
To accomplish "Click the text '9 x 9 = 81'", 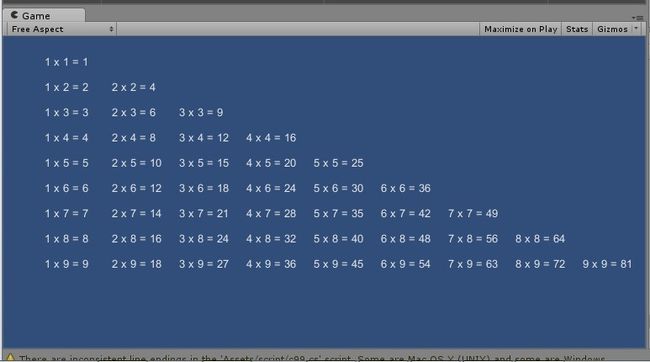I will point(607,264).
